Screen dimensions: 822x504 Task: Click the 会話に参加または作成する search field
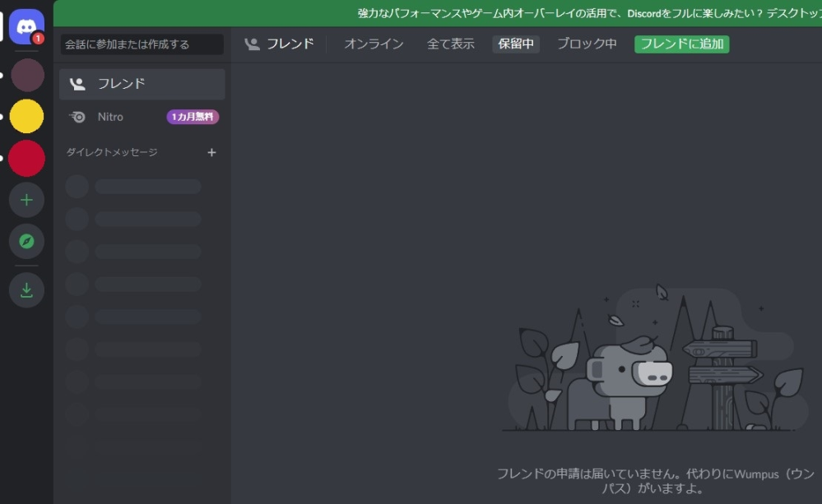tap(142, 44)
